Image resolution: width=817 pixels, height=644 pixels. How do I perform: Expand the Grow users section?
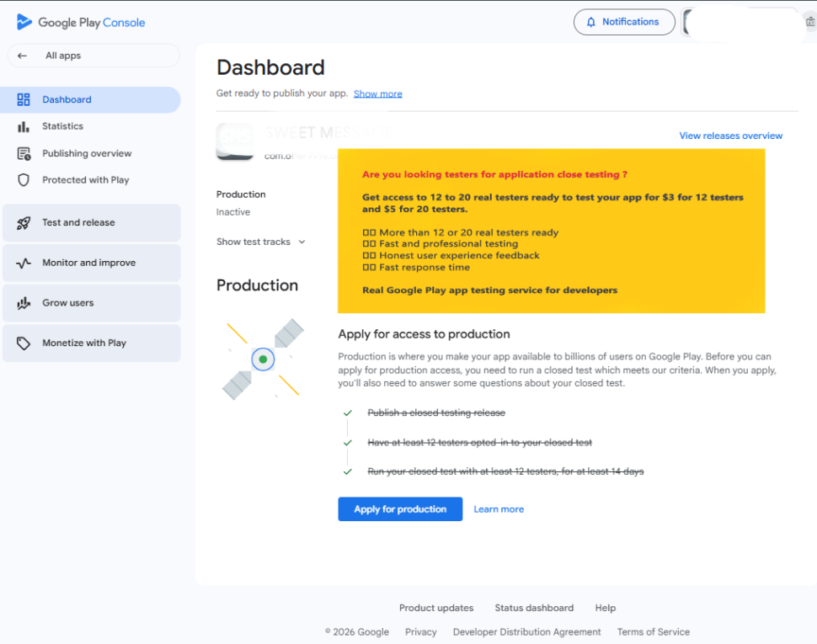pos(92,303)
